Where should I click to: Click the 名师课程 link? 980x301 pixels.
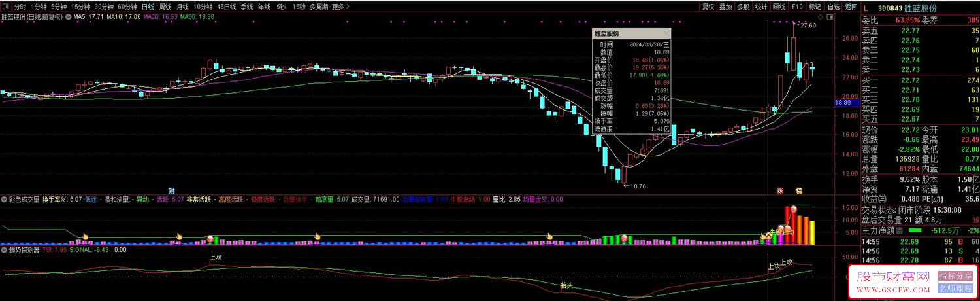point(956,289)
